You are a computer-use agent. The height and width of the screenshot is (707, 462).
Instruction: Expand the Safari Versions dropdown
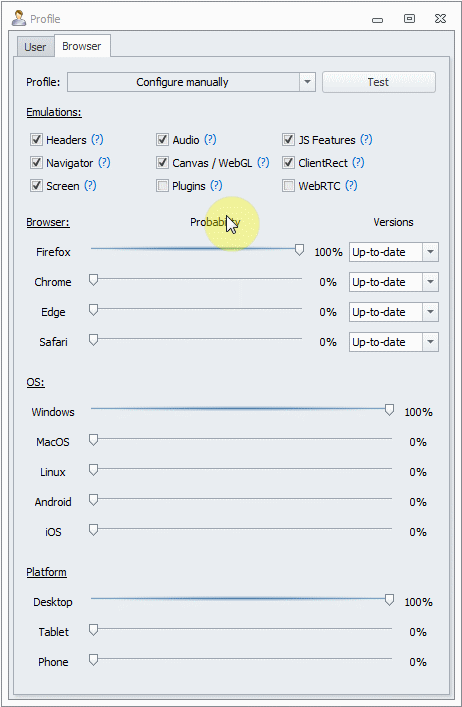393,342
